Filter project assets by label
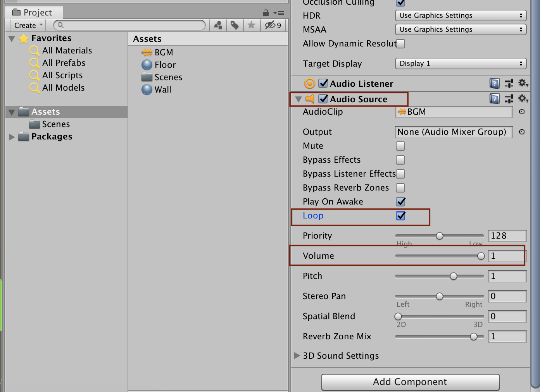Viewport: 540px width, 392px height. 234,25
